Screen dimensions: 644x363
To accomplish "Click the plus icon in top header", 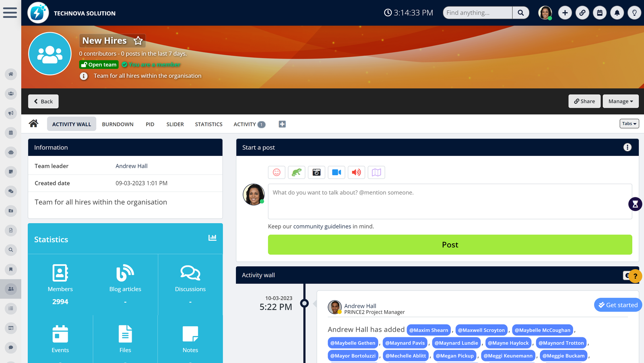I will pos(565,13).
